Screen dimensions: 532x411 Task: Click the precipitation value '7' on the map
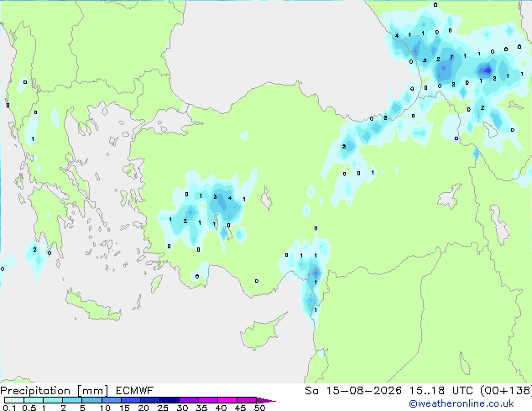[x=451, y=57]
